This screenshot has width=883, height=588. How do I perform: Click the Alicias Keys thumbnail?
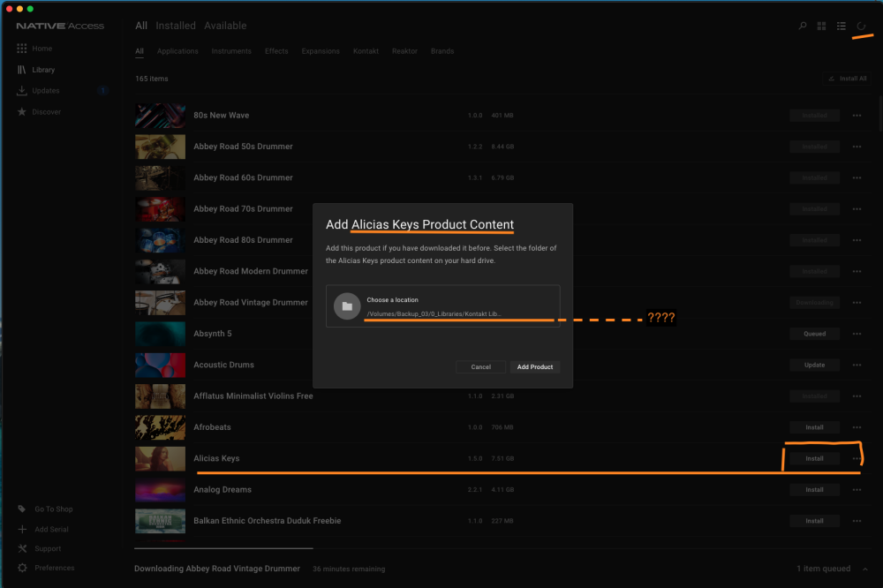[160, 458]
